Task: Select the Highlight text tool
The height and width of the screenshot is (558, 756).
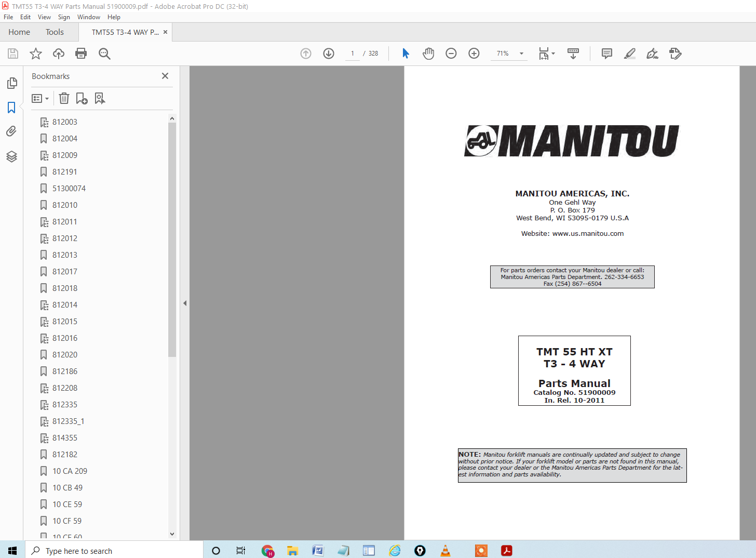Action: click(x=629, y=54)
